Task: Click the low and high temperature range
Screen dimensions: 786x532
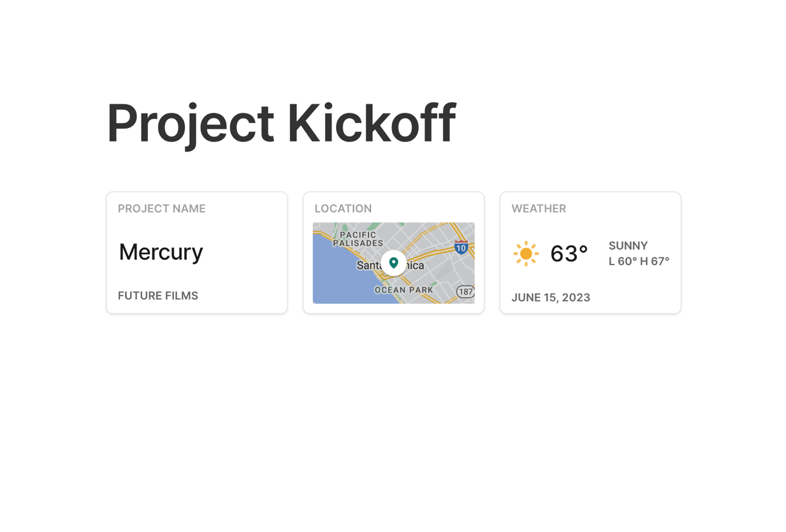Action: [x=639, y=261]
